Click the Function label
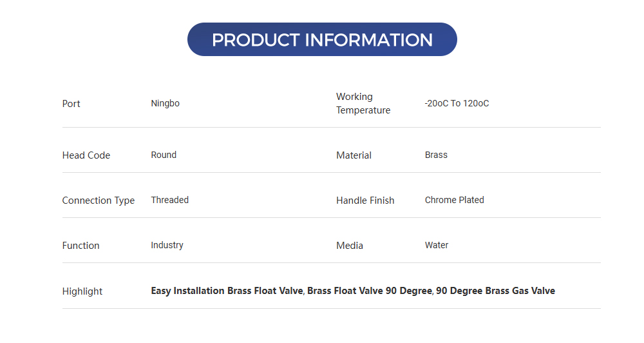 pyautogui.click(x=80, y=246)
